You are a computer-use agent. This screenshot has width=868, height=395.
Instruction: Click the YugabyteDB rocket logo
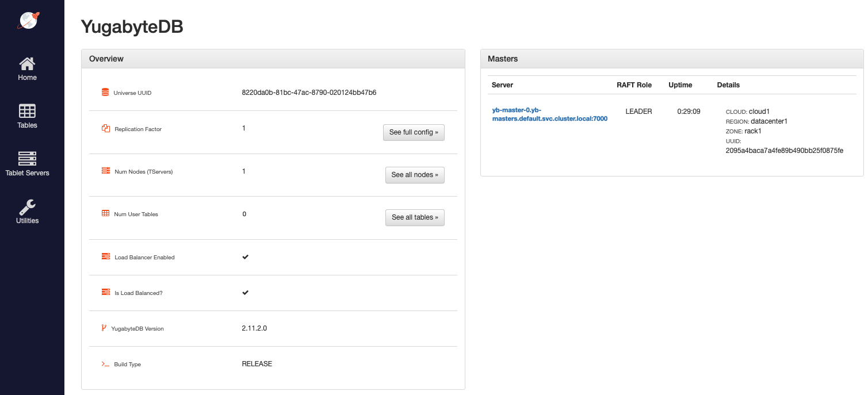click(28, 20)
